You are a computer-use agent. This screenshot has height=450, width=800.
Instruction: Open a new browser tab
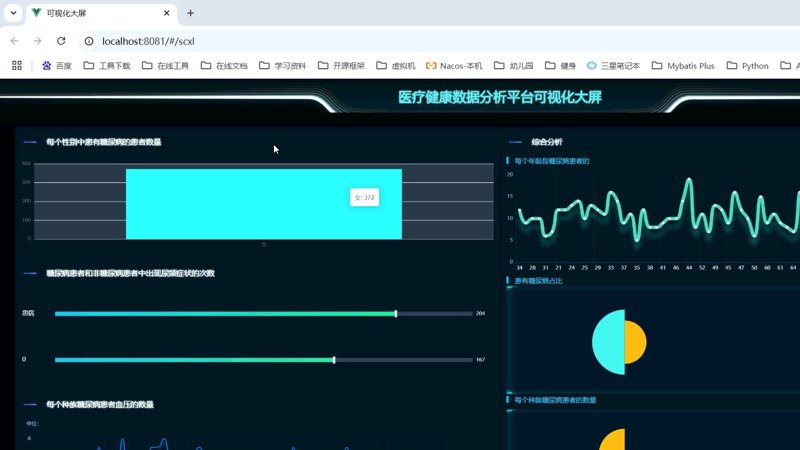(190, 13)
